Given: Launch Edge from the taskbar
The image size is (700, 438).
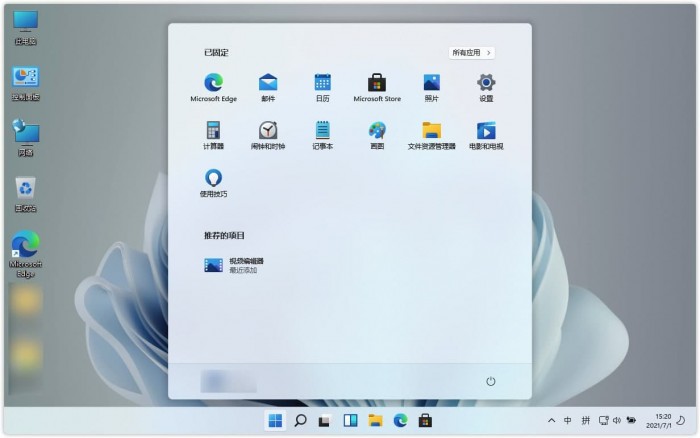Looking at the screenshot, I should (x=400, y=421).
